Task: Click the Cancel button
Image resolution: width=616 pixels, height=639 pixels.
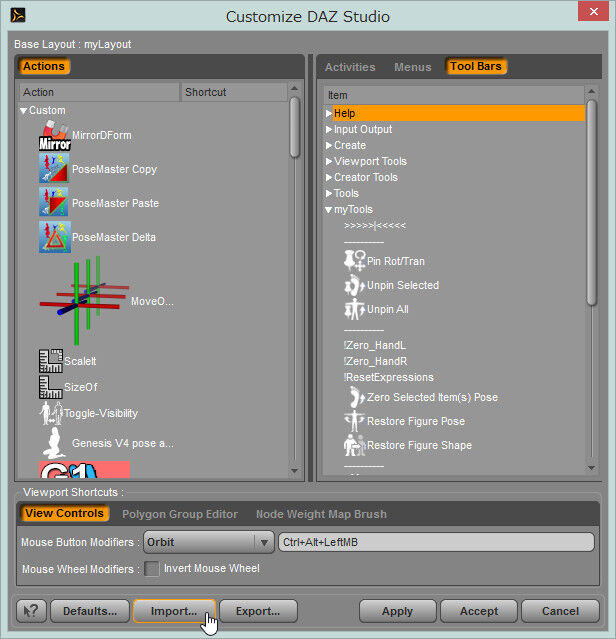Action: click(560, 611)
